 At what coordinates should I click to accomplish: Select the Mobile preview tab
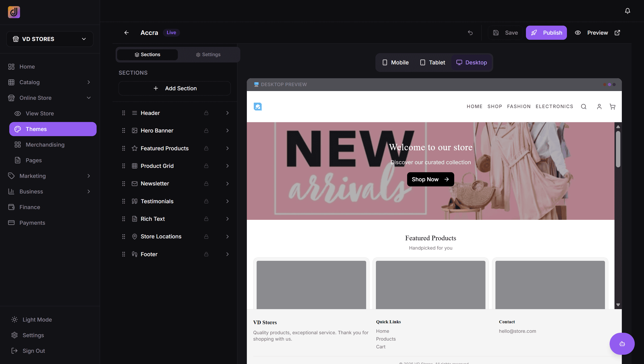click(395, 62)
